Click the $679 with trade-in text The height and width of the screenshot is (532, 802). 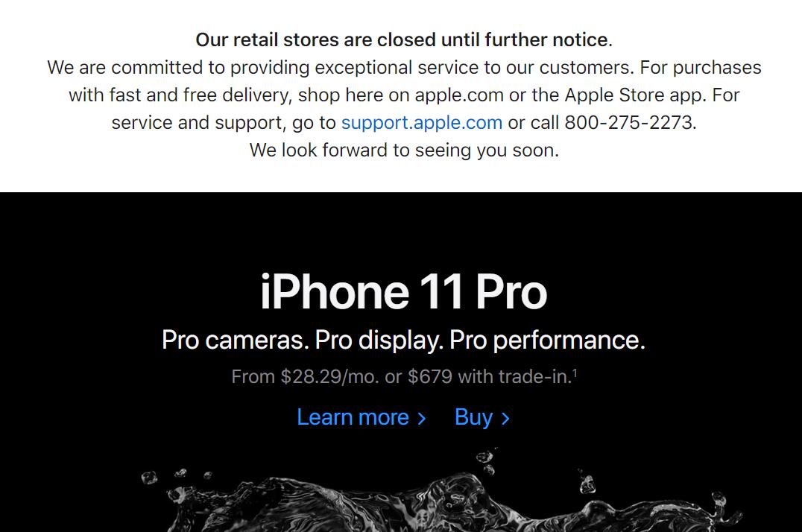(490, 377)
